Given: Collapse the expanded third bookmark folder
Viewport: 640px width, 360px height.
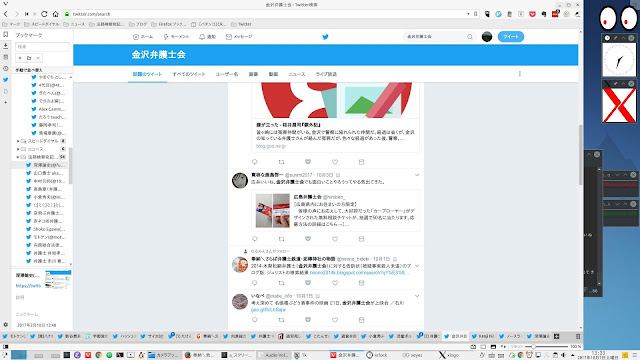Looking at the screenshot, I should [x=18, y=157].
